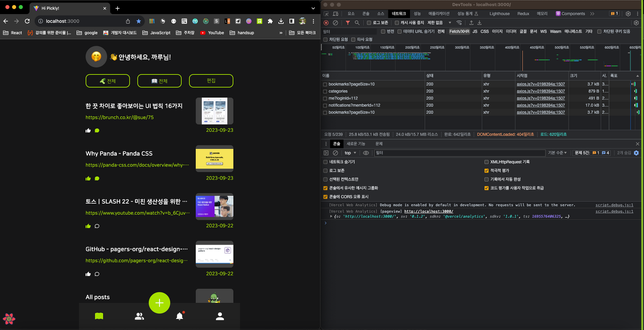The width and height of the screenshot is (644, 330).
Task: Create a live expression with the eye icon
Action: pos(366,153)
